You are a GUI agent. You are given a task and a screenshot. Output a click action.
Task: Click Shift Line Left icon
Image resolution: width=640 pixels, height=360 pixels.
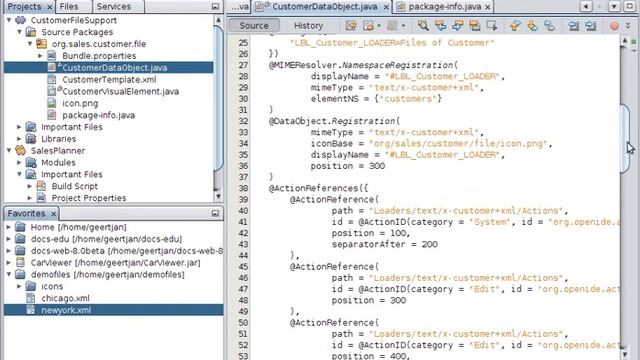tap(573, 26)
